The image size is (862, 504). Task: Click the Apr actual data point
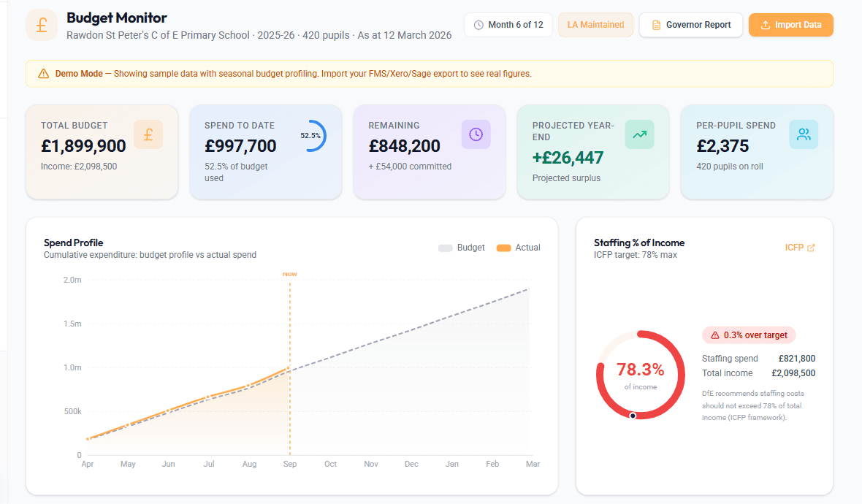[x=88, y=438]
